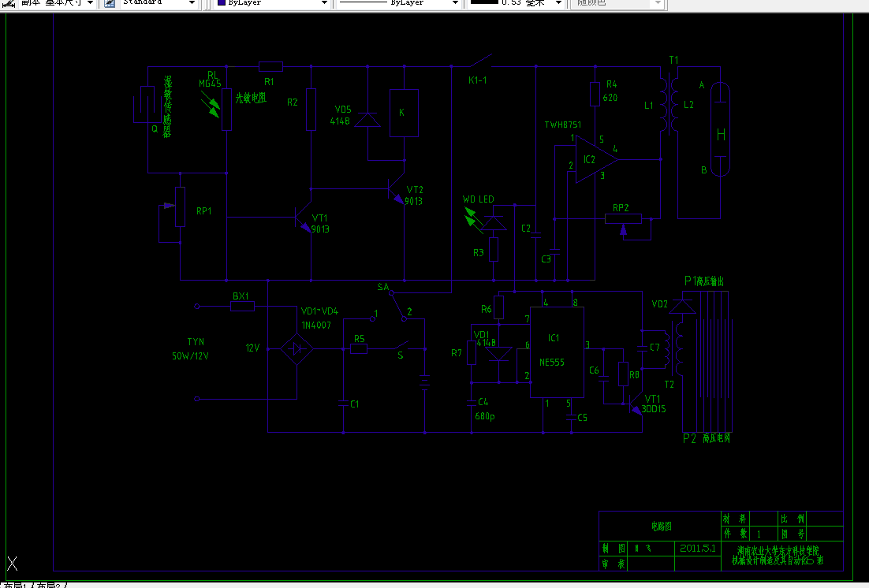Screen dimensions: 869x588
Task: Click the T1 transformer label
Action: [x=673, y=60]
